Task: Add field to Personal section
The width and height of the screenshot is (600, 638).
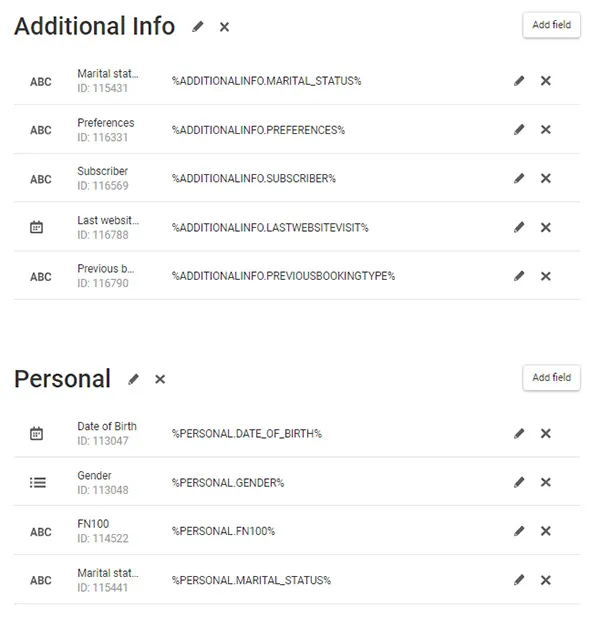Action: coord(551,378)
